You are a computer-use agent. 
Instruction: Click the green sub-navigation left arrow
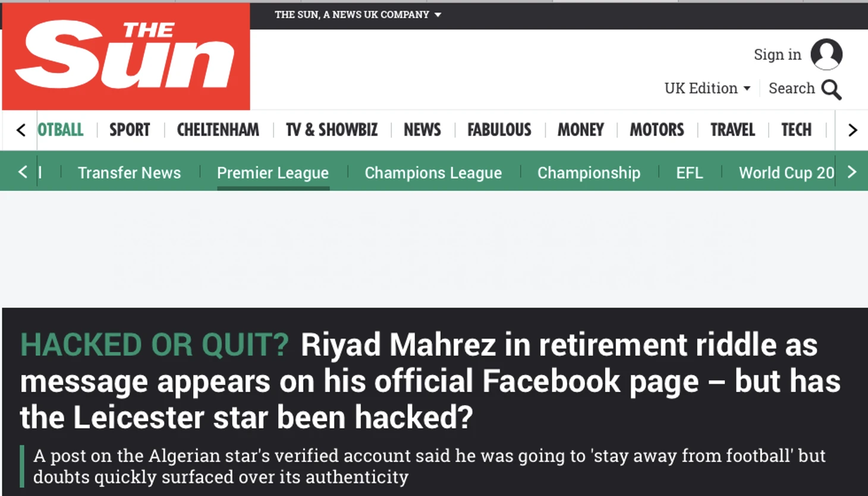[23, 172]
